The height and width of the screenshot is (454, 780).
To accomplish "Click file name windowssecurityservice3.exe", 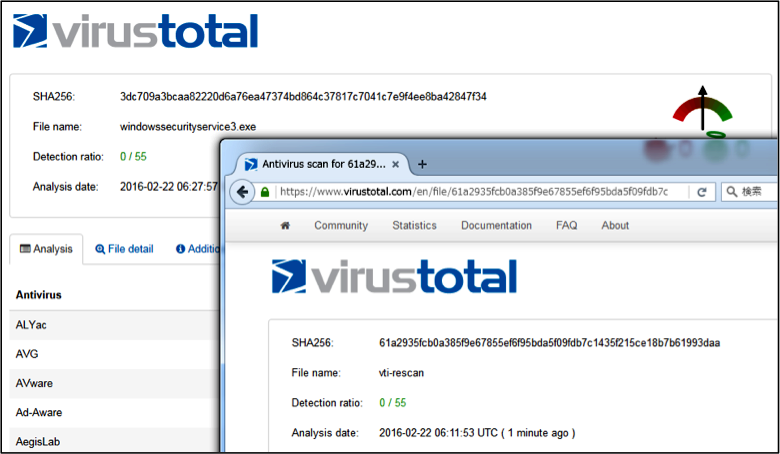I will click(188, 127).
